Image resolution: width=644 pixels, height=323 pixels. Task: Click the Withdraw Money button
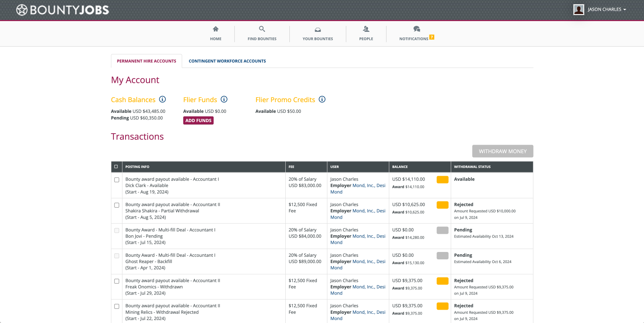[x=502, y=151]
